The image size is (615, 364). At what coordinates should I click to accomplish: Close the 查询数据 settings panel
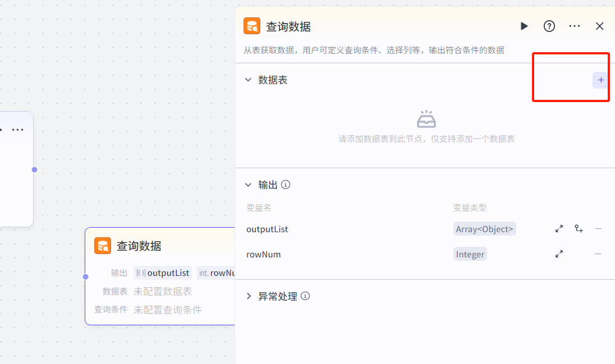[599, 26]
